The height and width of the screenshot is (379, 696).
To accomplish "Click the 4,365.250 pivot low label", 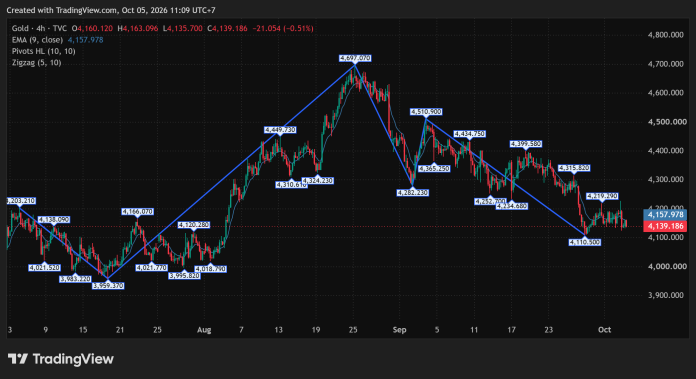I will (x=434, y=169).
